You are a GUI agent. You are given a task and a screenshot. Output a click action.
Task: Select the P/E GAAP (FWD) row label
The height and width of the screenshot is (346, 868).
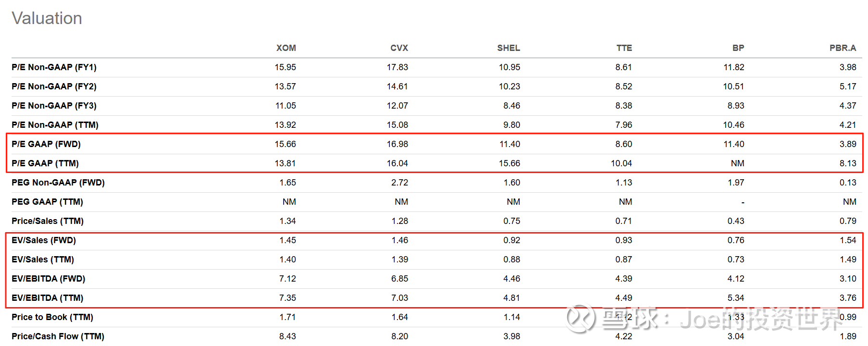coord(46,144)
